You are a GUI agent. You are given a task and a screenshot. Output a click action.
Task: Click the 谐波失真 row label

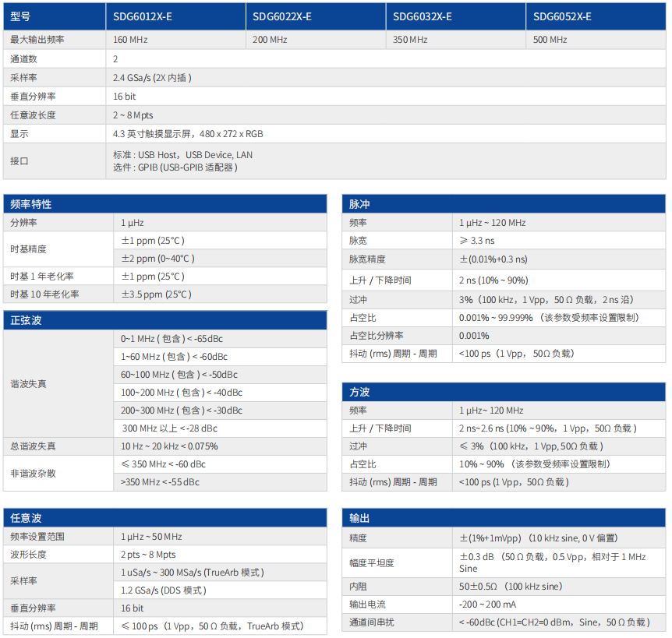click(28, 384)
